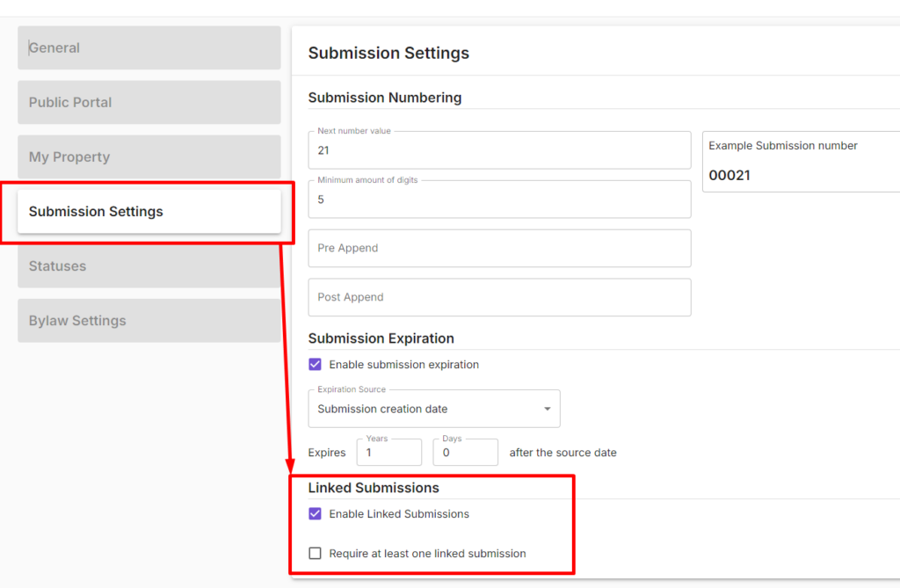Focus the Minimum amount of digits field
900x588 pixels.
[x=498, y=200]
